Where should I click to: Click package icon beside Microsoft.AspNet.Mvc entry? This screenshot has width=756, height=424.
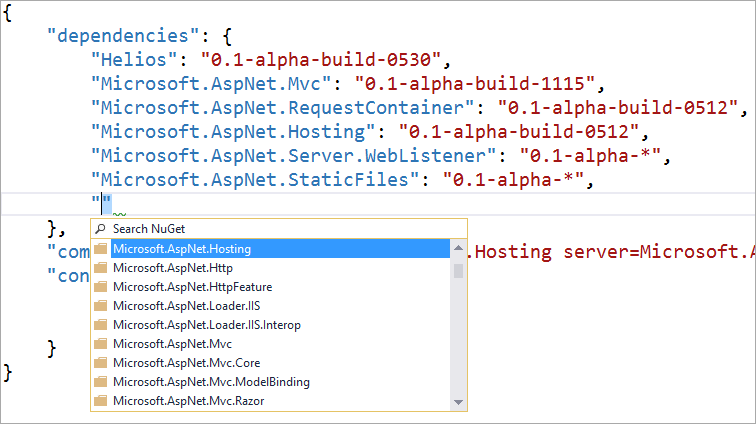point(100,343)
